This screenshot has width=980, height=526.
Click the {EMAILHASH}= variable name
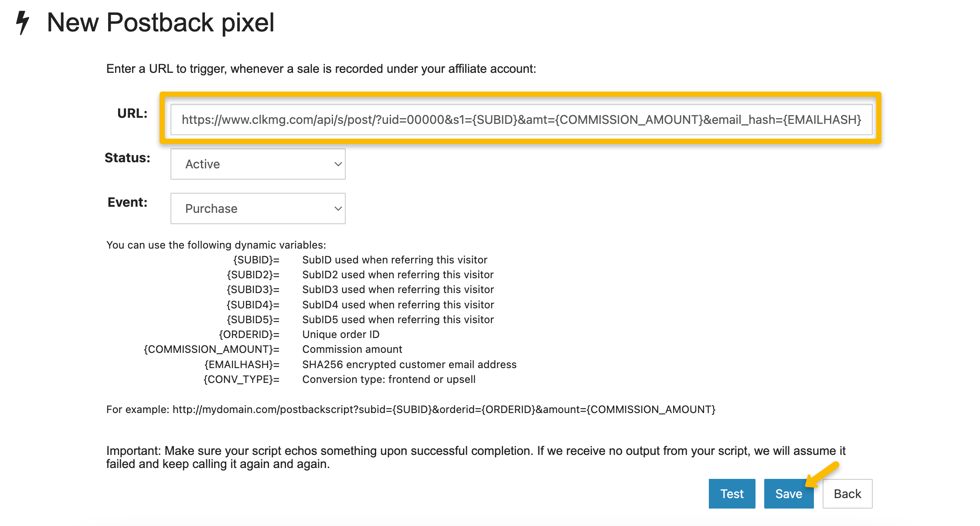(x=242, y=365)
